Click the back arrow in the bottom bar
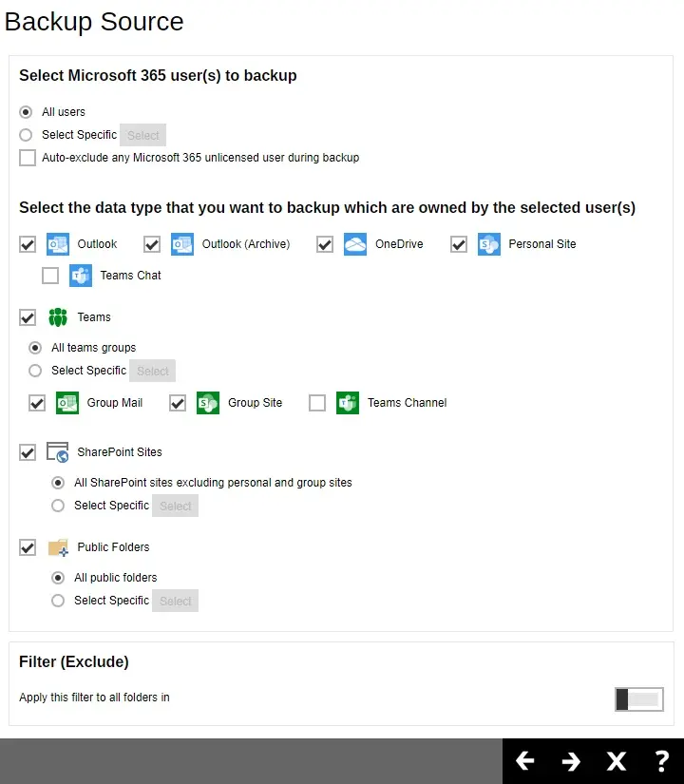The image size is (684, 784). coord(525,761)
